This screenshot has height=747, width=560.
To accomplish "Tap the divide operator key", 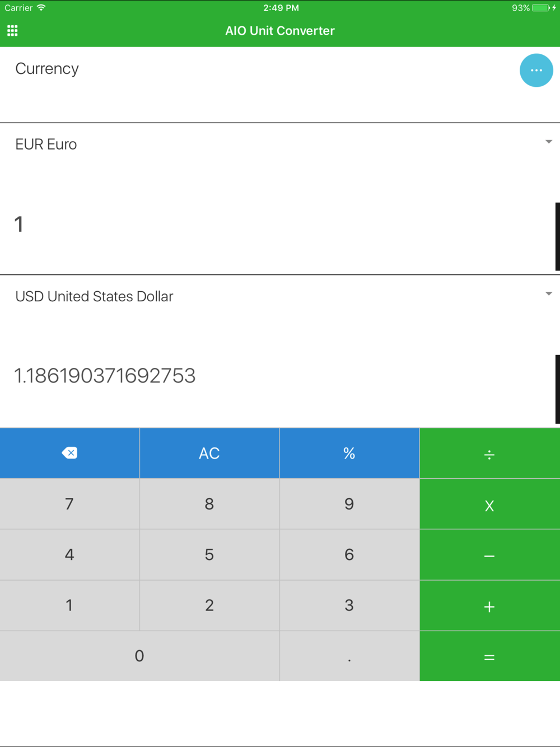I will (489, 453).
